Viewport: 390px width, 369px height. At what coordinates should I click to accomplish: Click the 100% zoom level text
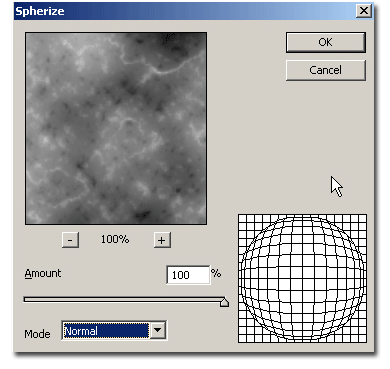115,239
